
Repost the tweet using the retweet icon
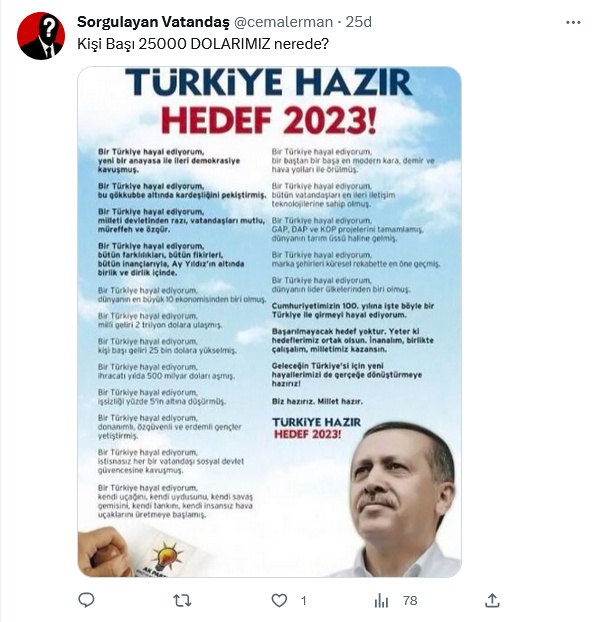183,601
